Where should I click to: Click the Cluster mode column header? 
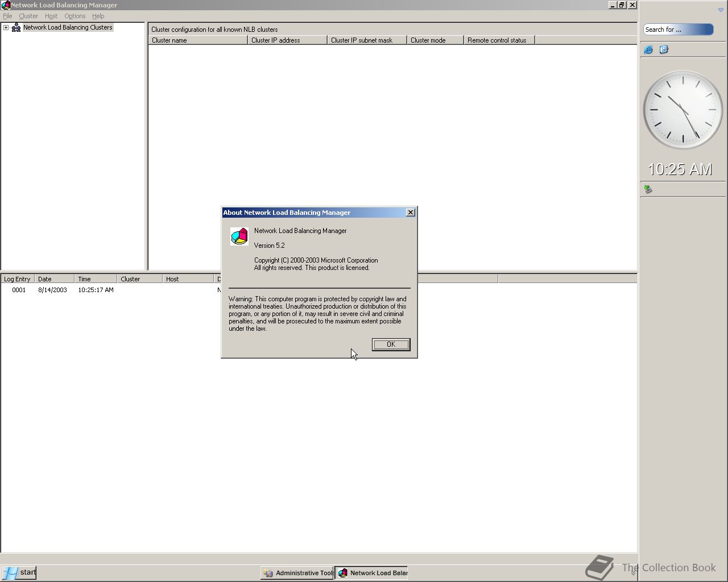tap(435, 40)
